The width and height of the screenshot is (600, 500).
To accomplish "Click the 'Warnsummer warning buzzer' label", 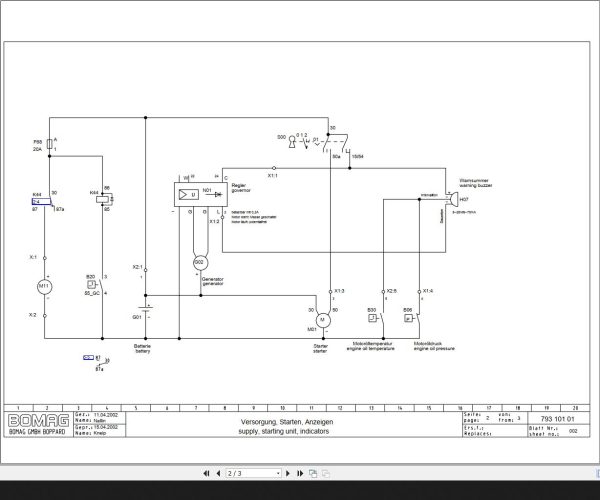I will click(476, 183).
